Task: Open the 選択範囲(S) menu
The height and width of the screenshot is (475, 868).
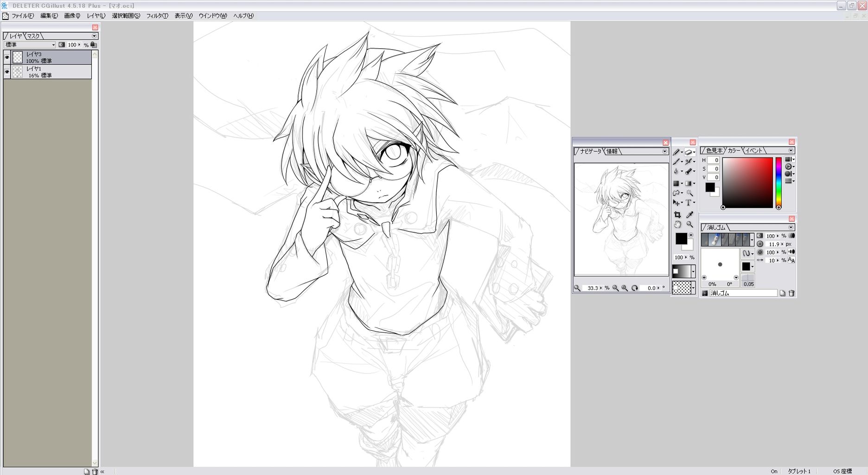Action: [x=126, y=16]
